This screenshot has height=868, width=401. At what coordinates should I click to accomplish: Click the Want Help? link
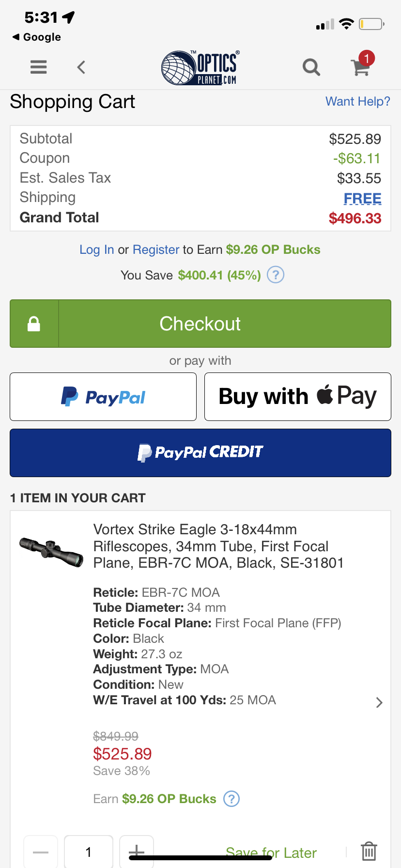click(x=357, y=101)
